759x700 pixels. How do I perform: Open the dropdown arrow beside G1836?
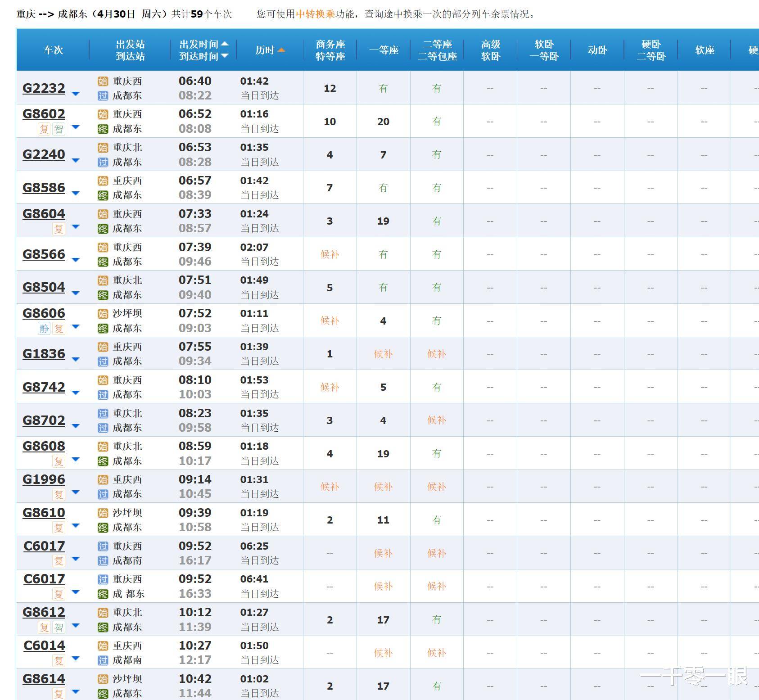coord(76,359)
